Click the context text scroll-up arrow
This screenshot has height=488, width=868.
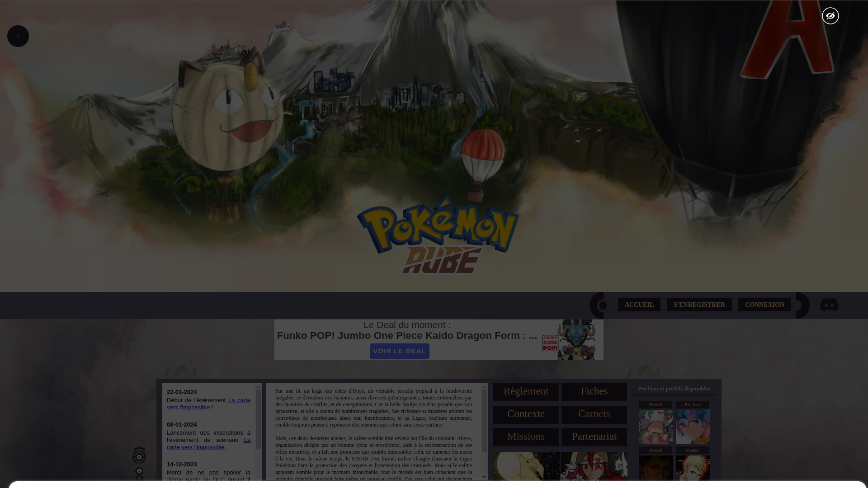[x=485, y=387]
